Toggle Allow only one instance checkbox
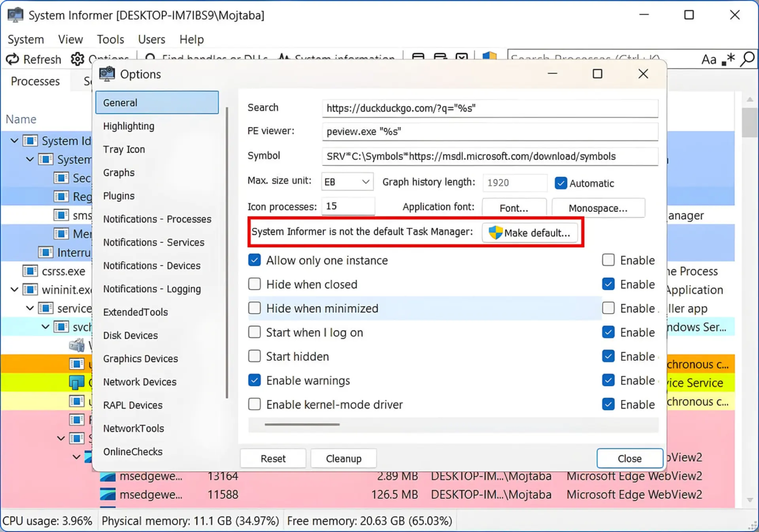This screenshot has height=532, width=759. pyautogui.click(x=255, y=260)
